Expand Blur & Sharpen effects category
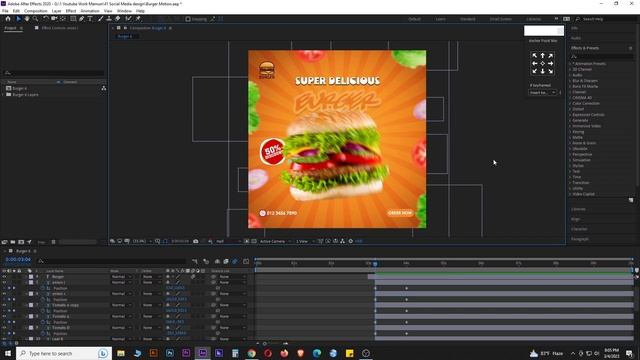Viewport: 640px width, 360px height. 571,81
